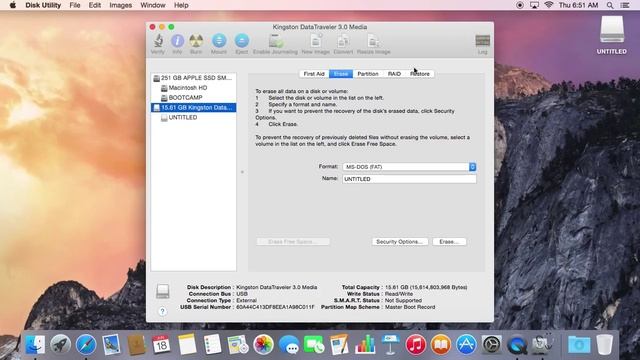This screenshot has height=360, width=640.
Task: Select BOOTCAMP volume in sidebar
Action: pos(193,98)
